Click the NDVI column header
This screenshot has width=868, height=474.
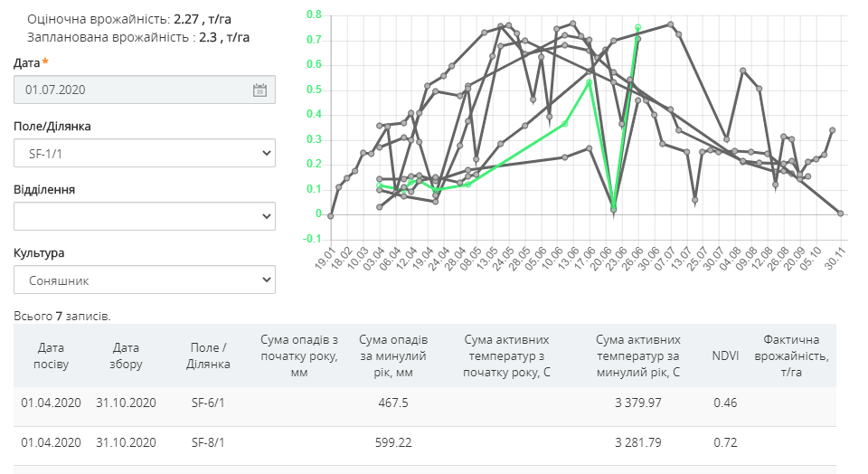tap(725, 355)
